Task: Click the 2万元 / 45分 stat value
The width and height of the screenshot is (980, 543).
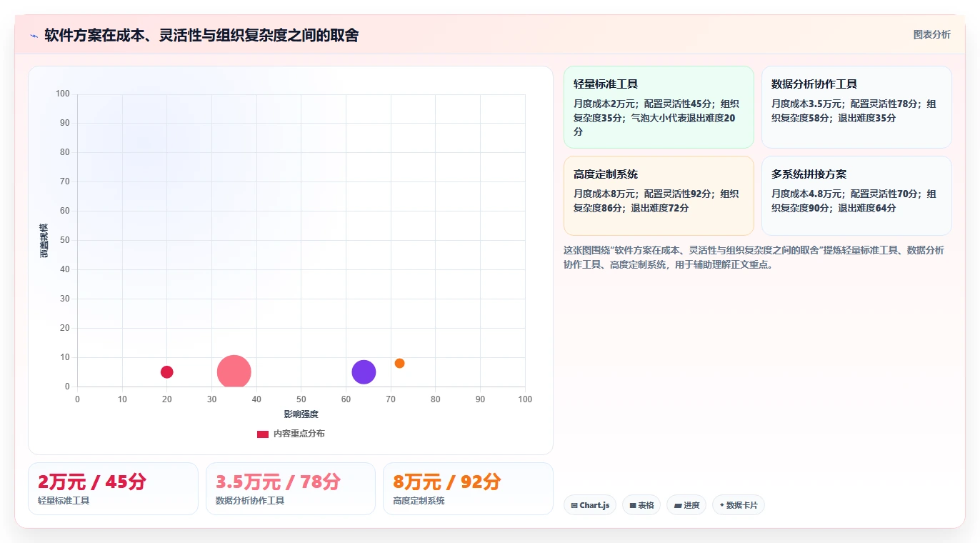Action: click(92, 482)
